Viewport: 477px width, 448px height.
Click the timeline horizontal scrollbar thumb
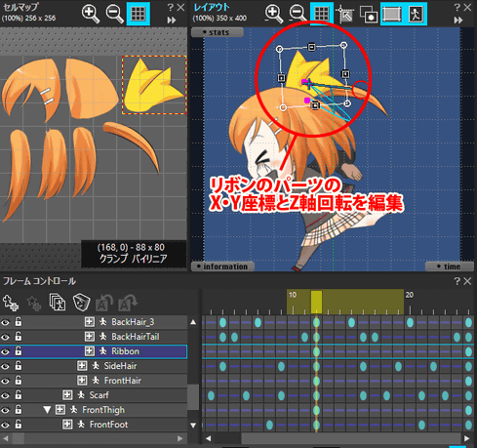pyautogui.click(x=351, y=438)
